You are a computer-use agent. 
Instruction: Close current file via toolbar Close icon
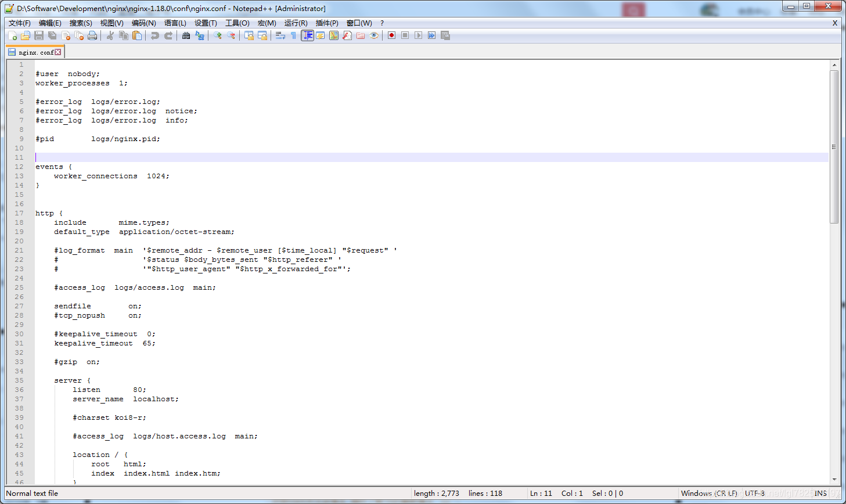coord(66,35)
